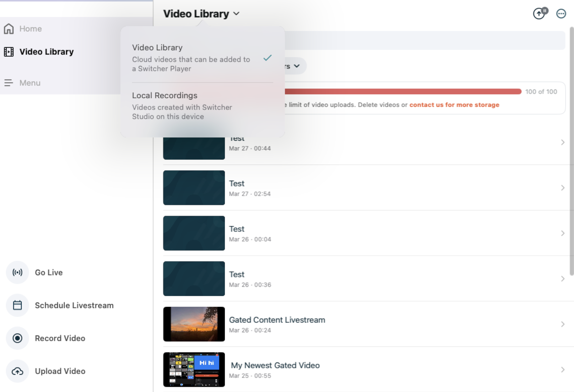Screen dimensions: 574x392
Task: Click the '100 of 100' storage count
Action: [541, 92]
